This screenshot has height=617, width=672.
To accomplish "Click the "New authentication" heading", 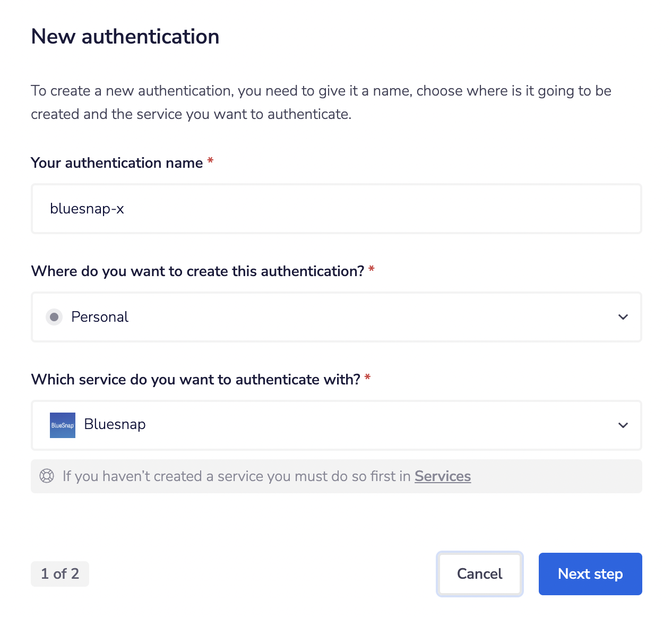I will click(125, 37).
